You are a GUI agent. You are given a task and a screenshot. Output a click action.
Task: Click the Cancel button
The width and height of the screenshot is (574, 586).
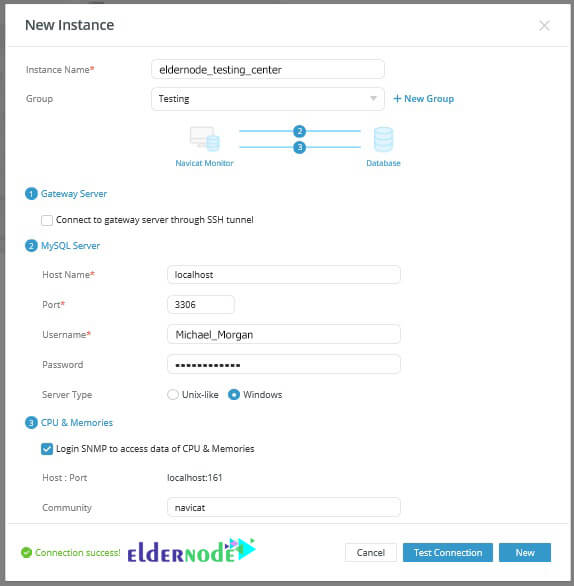tap(370, 552)
